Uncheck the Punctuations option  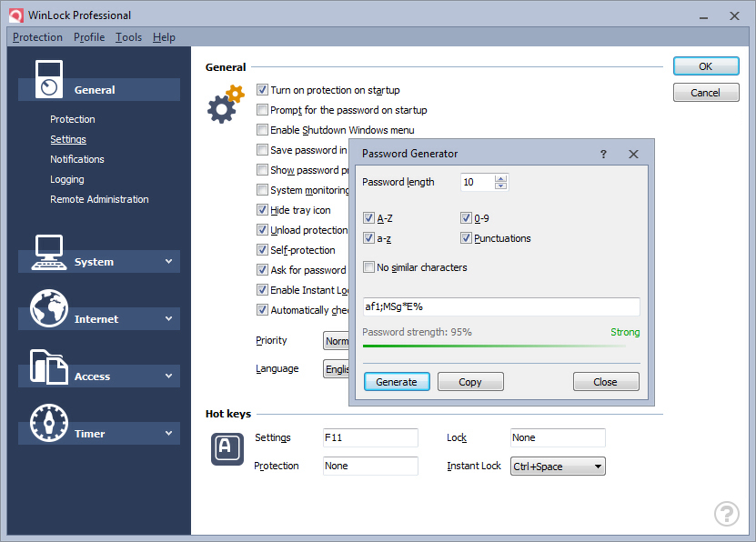[x=464, y=238]
